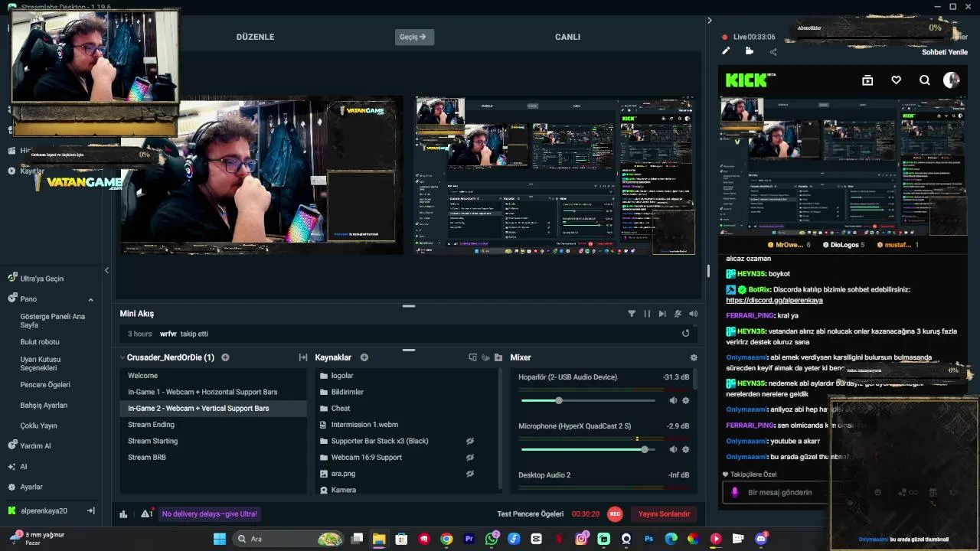Click the Kaynaklar widget source icon

(472, 357)
